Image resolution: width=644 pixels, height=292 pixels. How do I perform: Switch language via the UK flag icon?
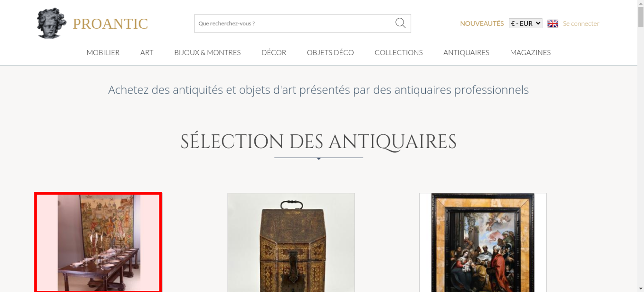pos(553,23)
